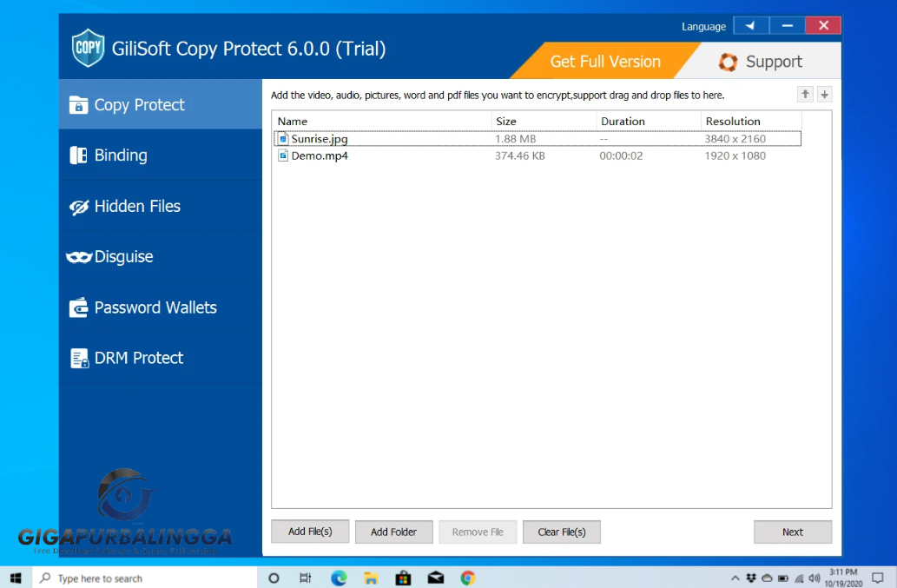Click the Hidden Files crossed-eye icon
897x588 pixels.
pos(79,207)
